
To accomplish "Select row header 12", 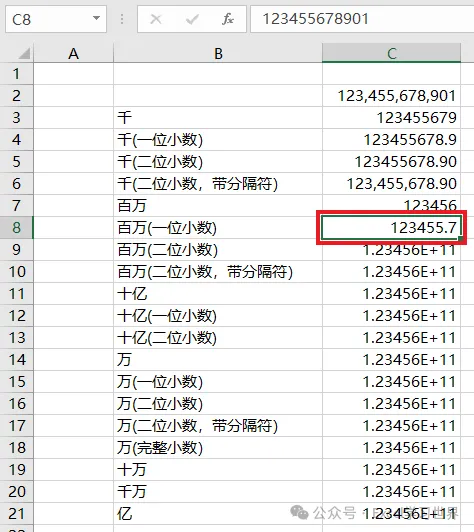I will click(x=16, y=316).
